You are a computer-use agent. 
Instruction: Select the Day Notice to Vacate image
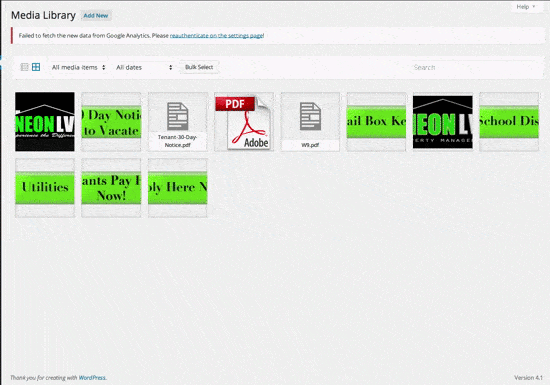(111, 122)
